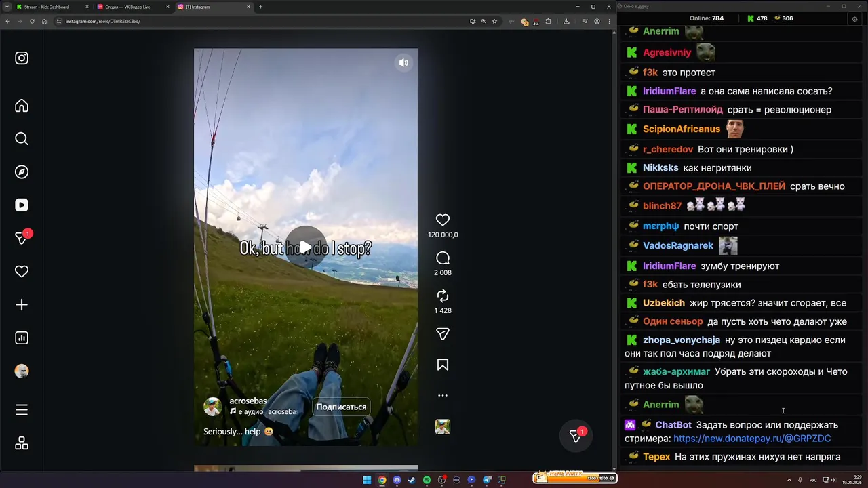868x488 pixels.
Task: Open browser extensions puzzle icon
Action: click(x=548, y=21)
